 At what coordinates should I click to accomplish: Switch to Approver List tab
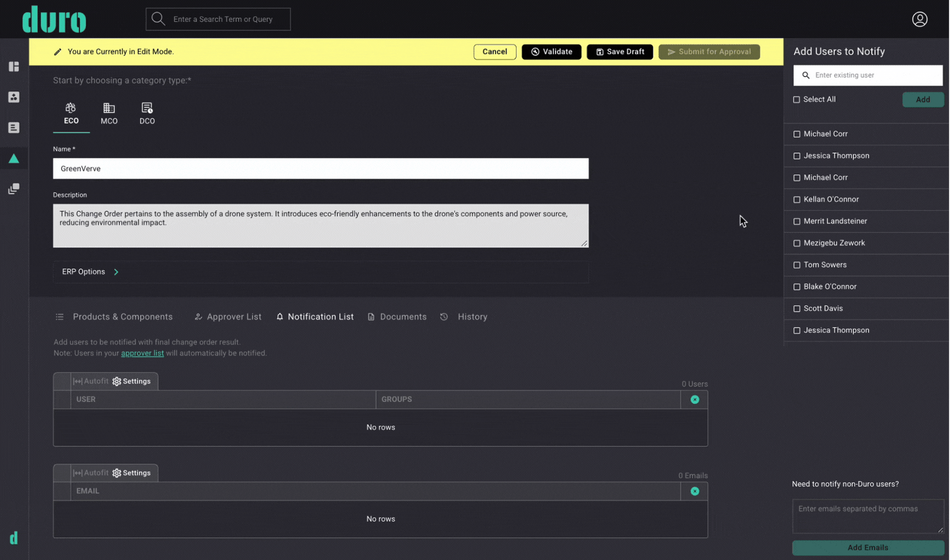pyautogui.click(x=228, y=317)
